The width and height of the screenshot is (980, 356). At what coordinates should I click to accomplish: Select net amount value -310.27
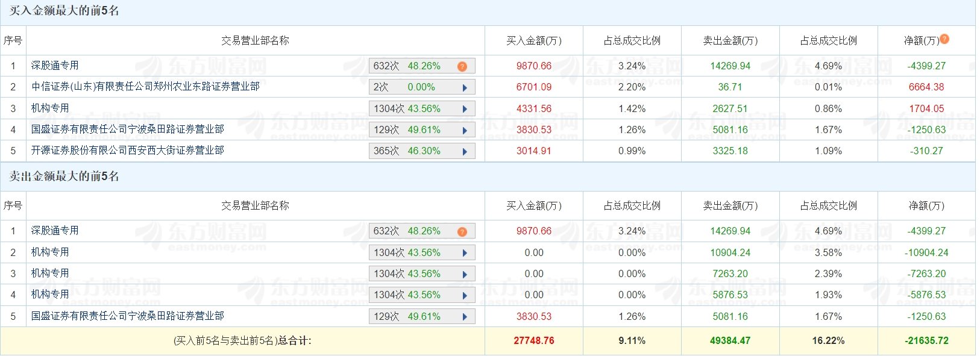coord(926,151)
